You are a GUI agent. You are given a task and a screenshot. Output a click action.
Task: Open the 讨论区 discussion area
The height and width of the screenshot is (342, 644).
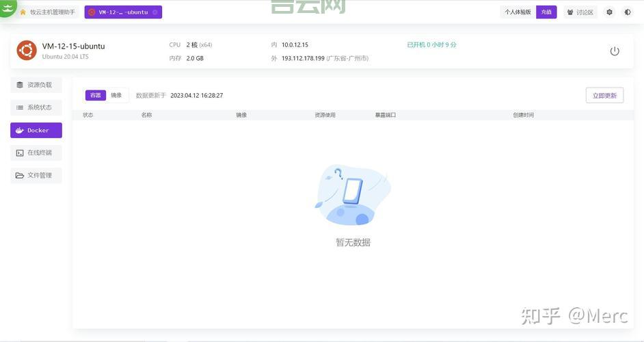[580, 12]
